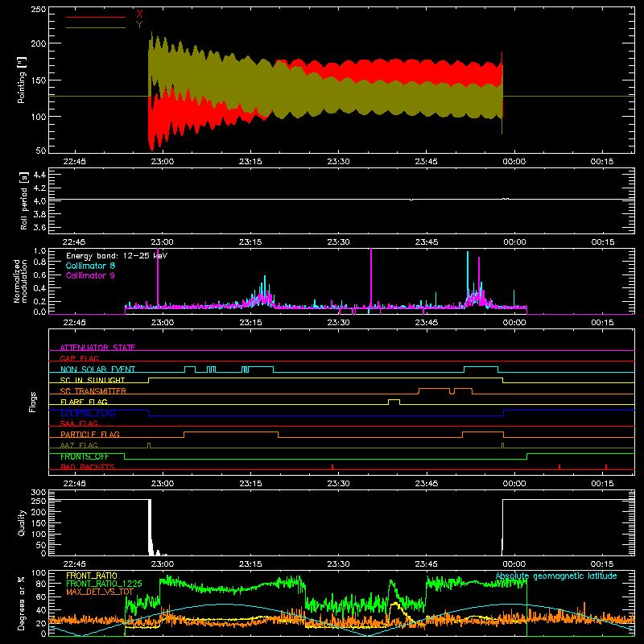Select the NON_SOLAR_EVENT flag label
644x644 pixels.
coord(97,369)
